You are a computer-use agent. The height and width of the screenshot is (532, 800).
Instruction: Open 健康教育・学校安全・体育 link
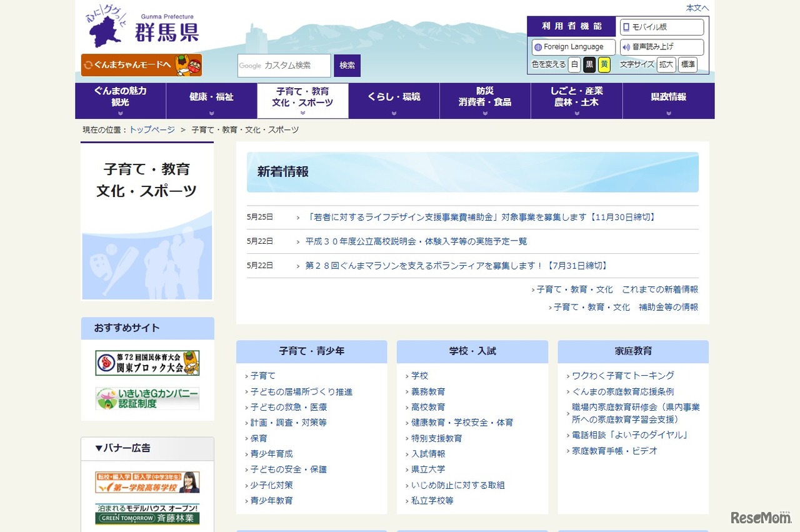[x=462, y=423]
